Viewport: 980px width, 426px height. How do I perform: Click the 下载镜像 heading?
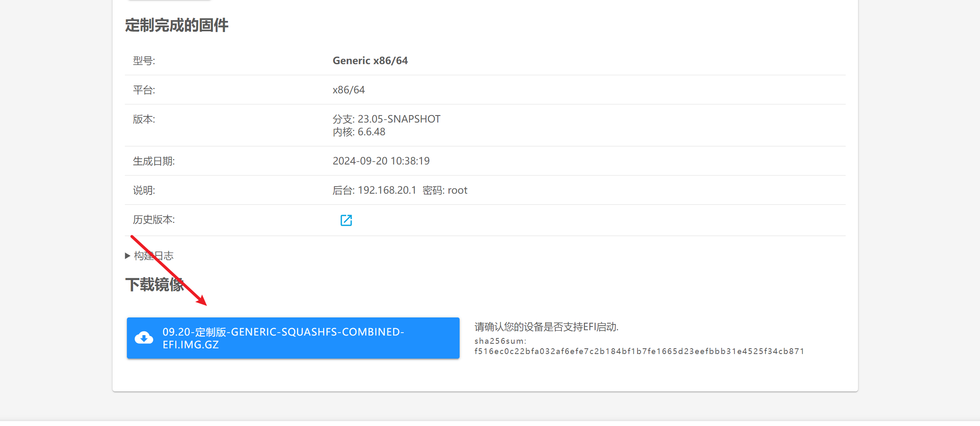pos(154,285)
